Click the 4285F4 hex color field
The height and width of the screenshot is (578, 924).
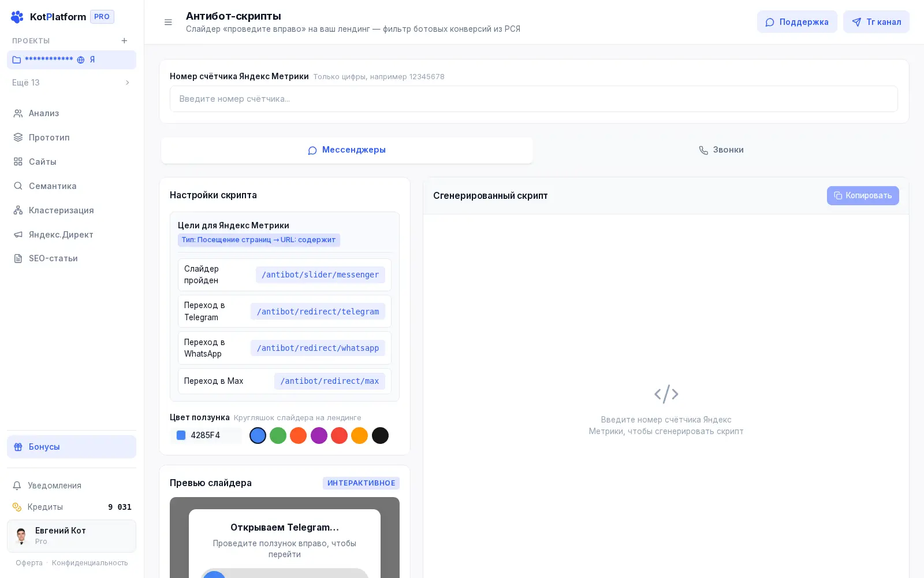pos(206,435)
